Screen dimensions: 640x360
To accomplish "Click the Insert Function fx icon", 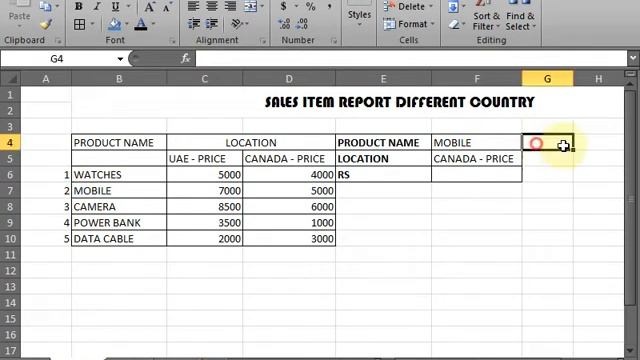I will [x=185, y=59].
